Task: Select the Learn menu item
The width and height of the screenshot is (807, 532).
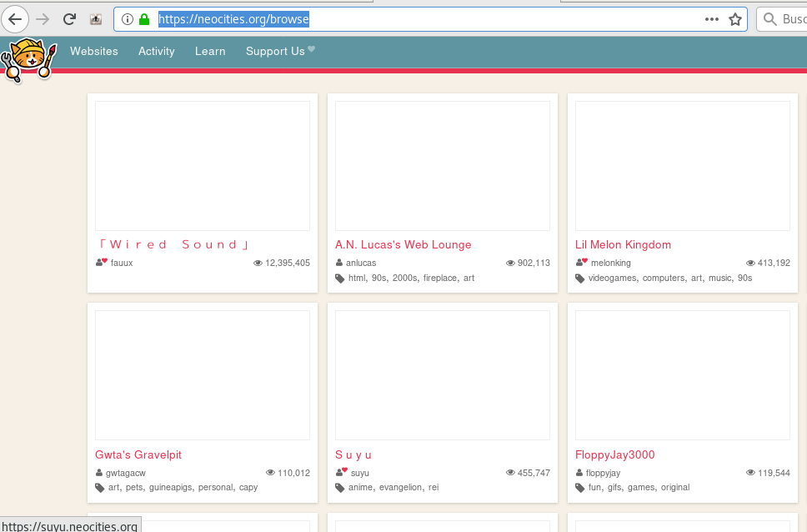Action: point(210,51)
